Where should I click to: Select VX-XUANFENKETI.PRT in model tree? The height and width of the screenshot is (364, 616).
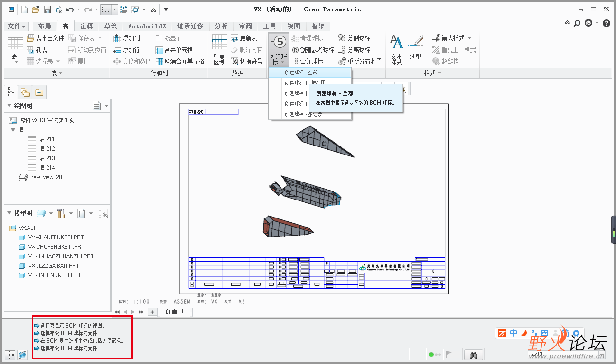(x=56, y=237)
